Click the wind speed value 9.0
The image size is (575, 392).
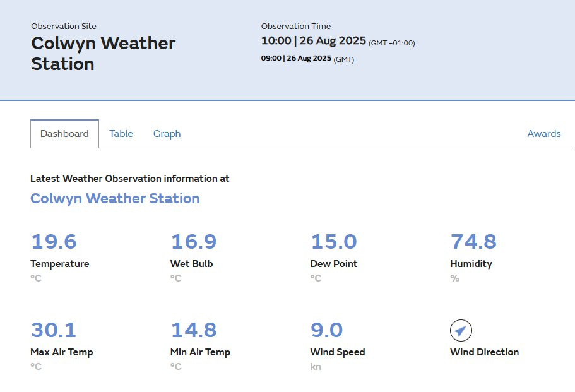(x=327, y=330)
